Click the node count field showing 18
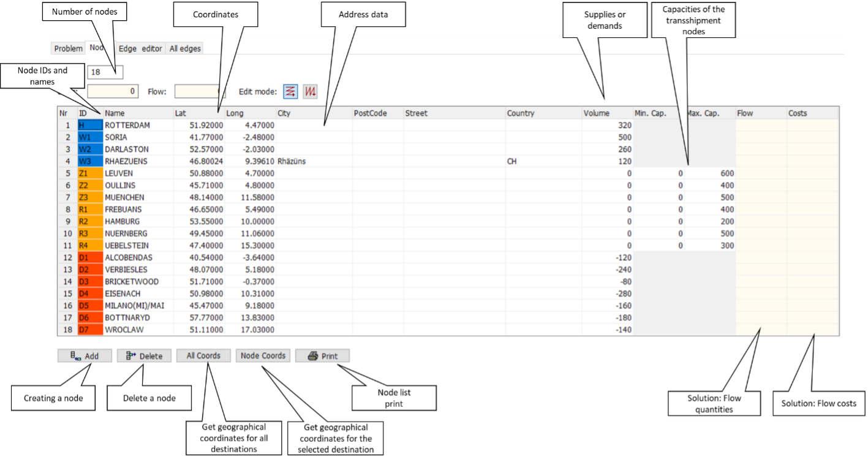868x462 pixels. (x=105, y=72)
